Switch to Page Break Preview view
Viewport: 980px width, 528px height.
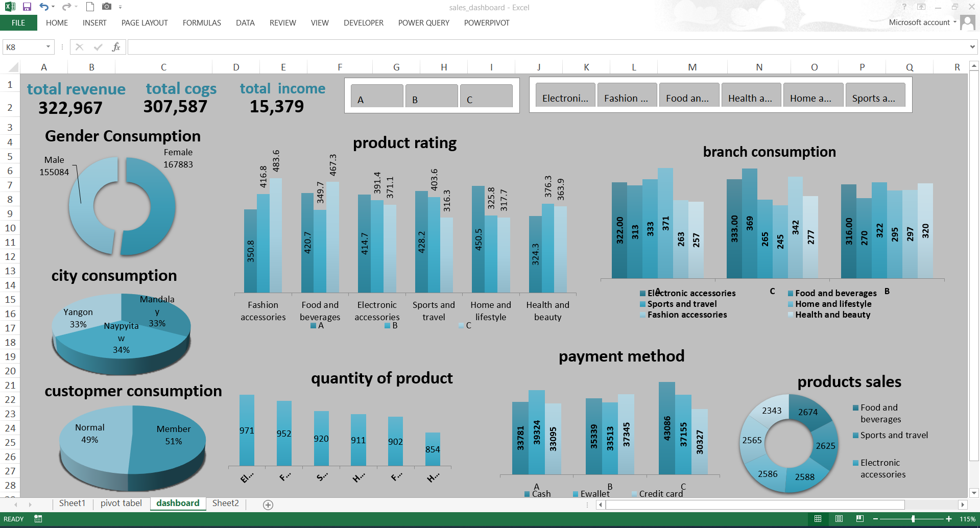(x=860, y=519)
